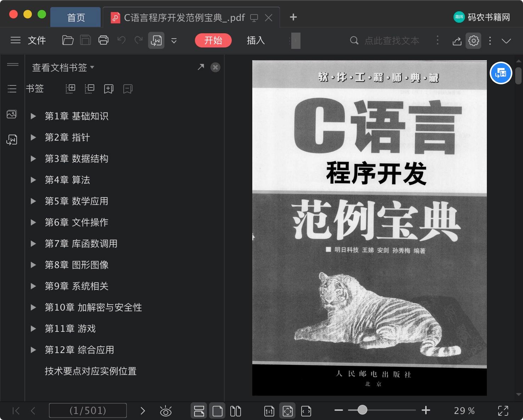
Task: Open the 查看文档书签 dropdown
Action: coord(63,67)
